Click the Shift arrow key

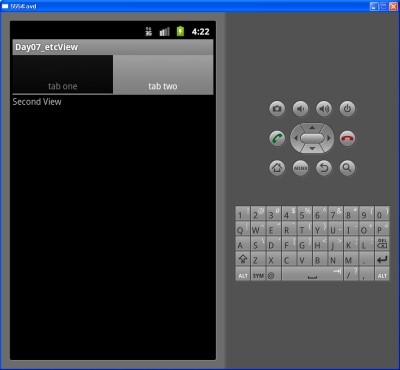pyautogui.click(x=243, y=259)
